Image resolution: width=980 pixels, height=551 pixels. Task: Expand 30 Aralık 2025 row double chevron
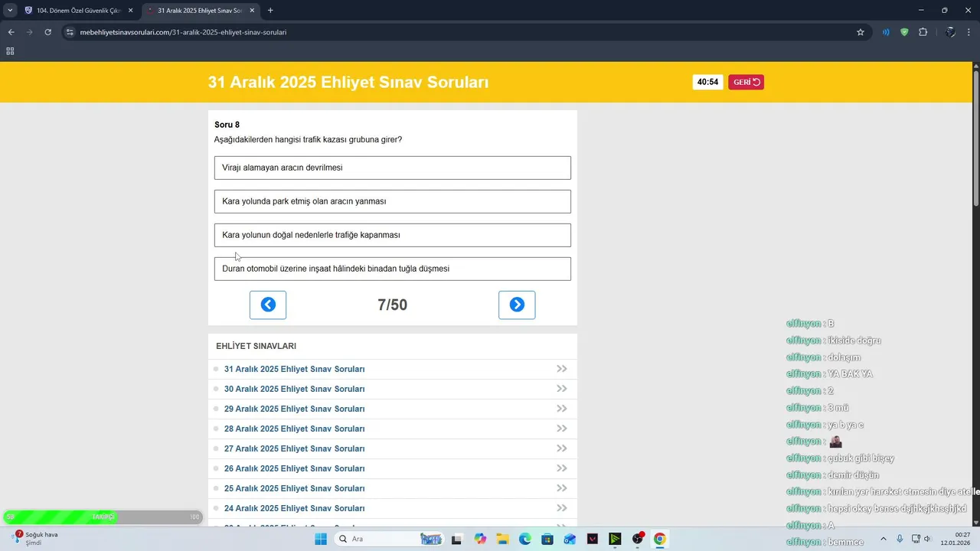[x=562, y=389]
